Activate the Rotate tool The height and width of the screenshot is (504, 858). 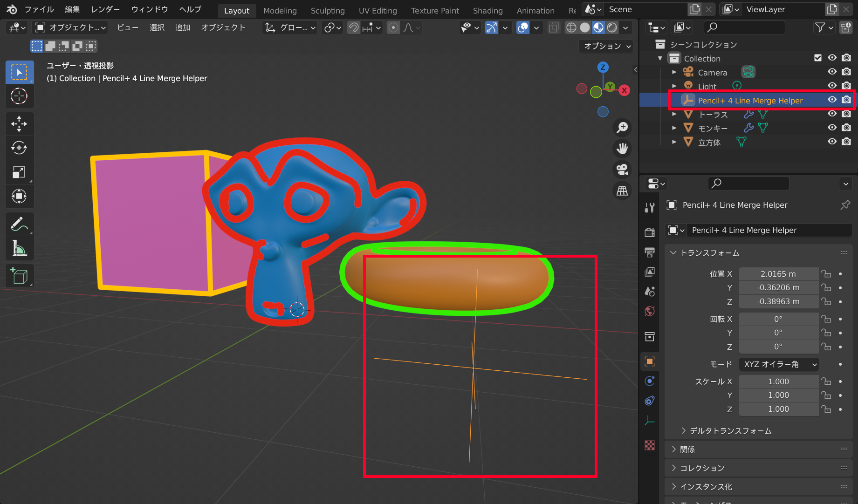[19, 148]
